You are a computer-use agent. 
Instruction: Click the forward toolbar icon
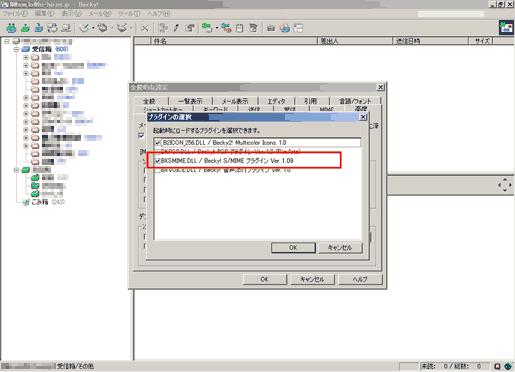click(x=122, y=28)
